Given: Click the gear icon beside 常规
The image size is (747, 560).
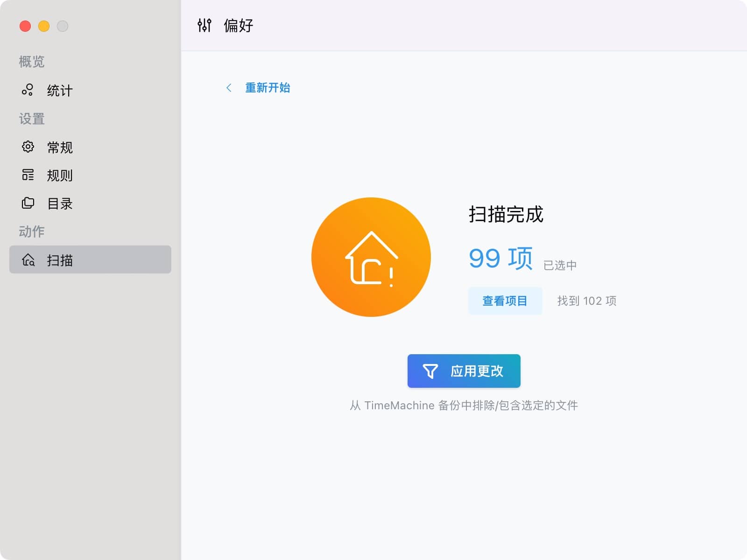Looking at the screenshot, I should (x=28, y=147).
